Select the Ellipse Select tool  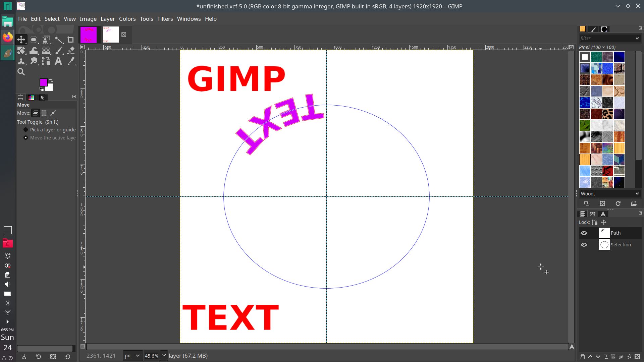[34, 40]
